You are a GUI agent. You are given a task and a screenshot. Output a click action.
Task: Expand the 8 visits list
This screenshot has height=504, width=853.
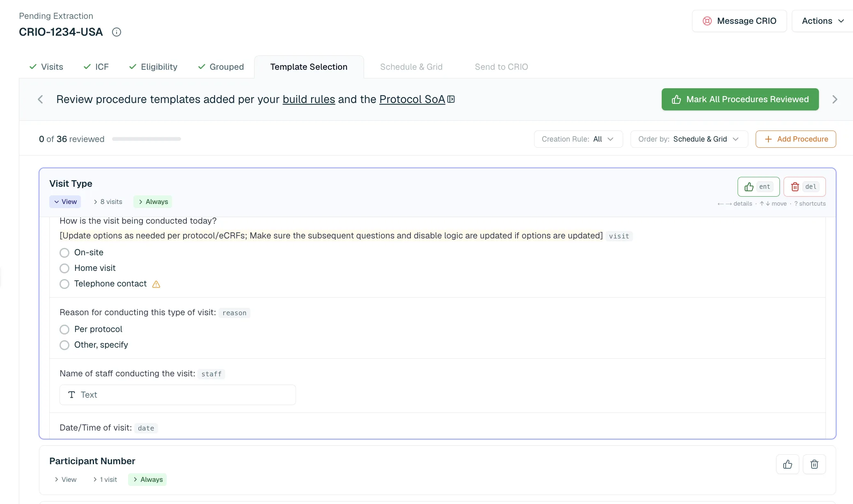(108, 202)
